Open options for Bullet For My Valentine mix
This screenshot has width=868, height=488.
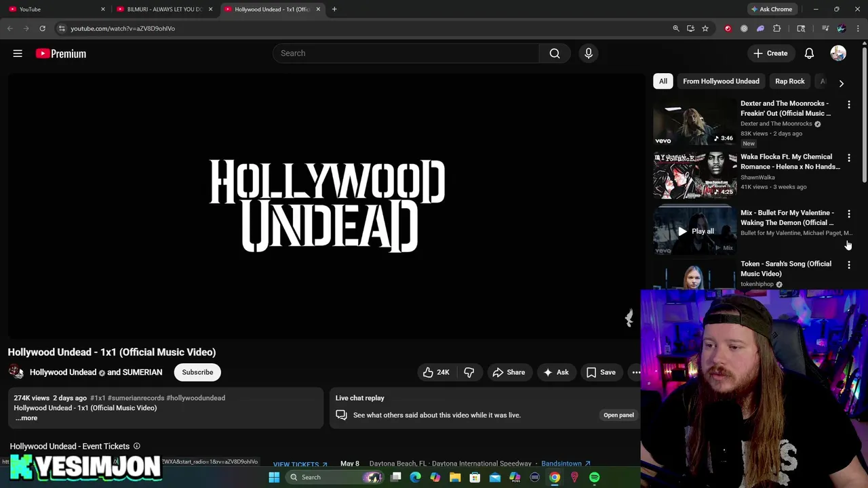point(849,214)
